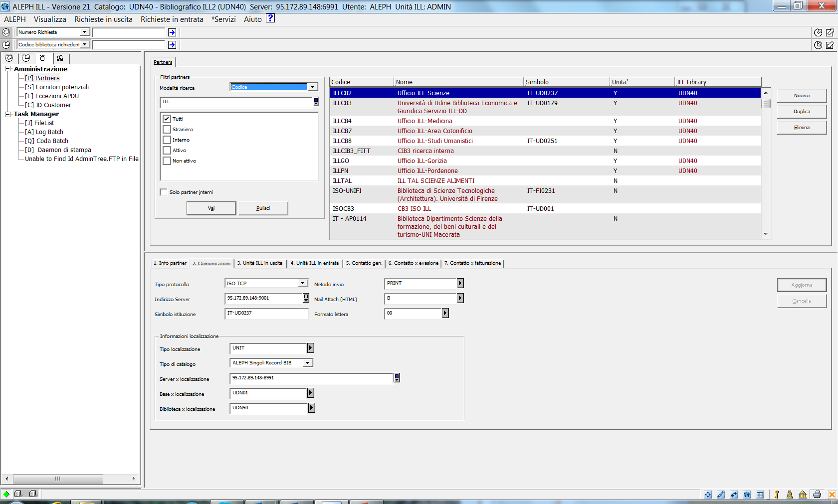Image resolution: width=838 pixels, height=504 pixels.
Task: Click the left tree pane horizontal scrollbar thumb
Action: click(x=58, y=479)
